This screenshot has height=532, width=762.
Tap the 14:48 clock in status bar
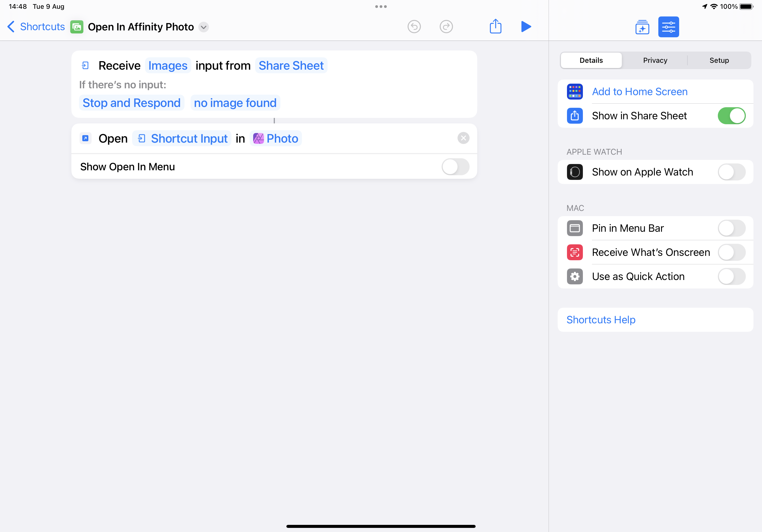click(18, 6)
